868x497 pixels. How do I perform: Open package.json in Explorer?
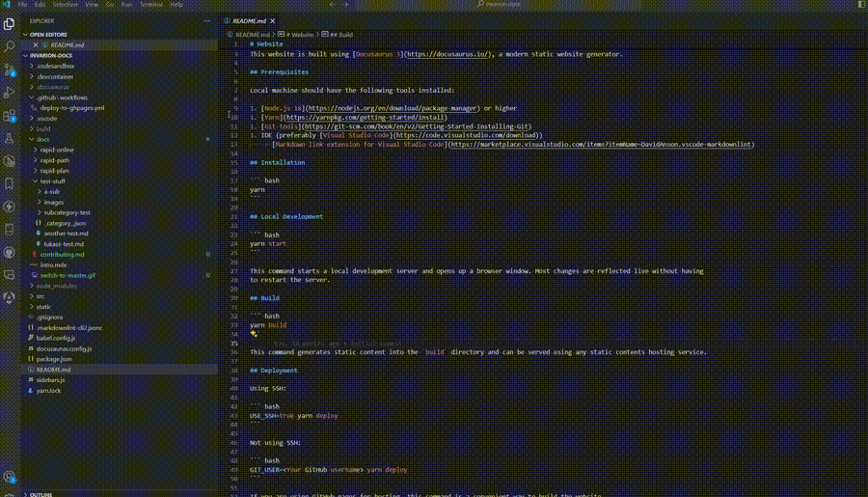(54, 359)
